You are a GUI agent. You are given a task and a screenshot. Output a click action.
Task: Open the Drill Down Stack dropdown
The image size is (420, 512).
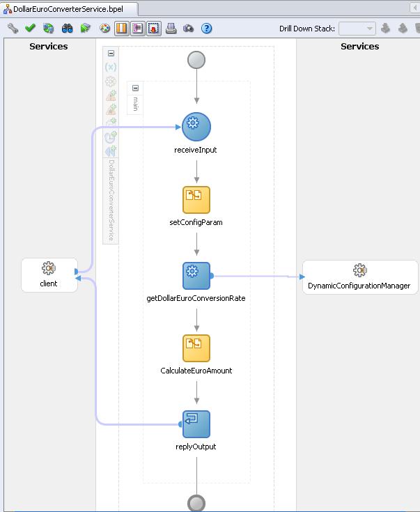click(x=357, y=29)
